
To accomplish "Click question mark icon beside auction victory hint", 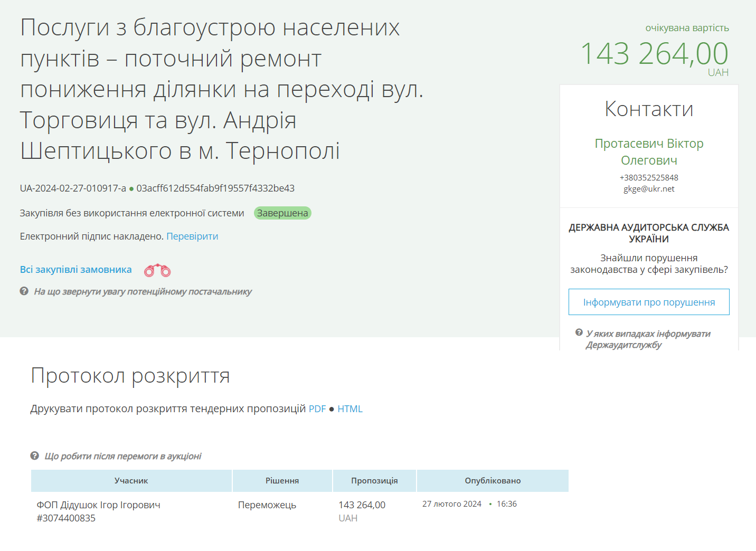I will [x=34, y=455].
